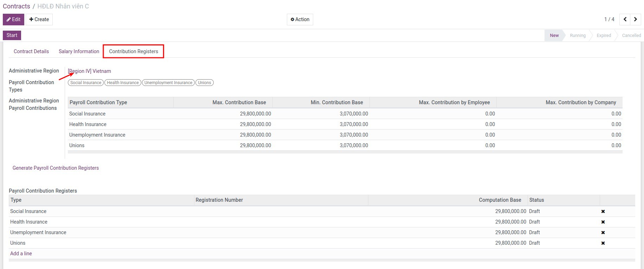This screenshot has height=269, width=644.
Task: Remove the Health Insurance register line
Action: coord(603,222)
